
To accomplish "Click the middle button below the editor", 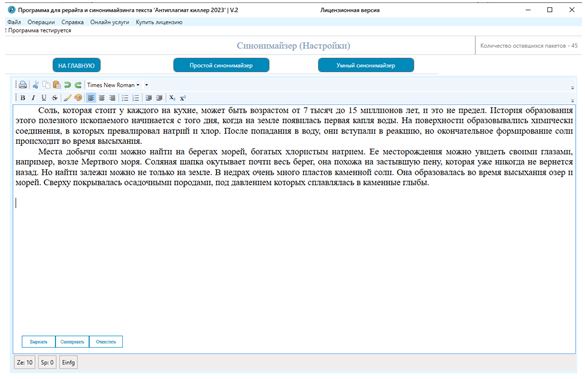I will click(72, 342).
